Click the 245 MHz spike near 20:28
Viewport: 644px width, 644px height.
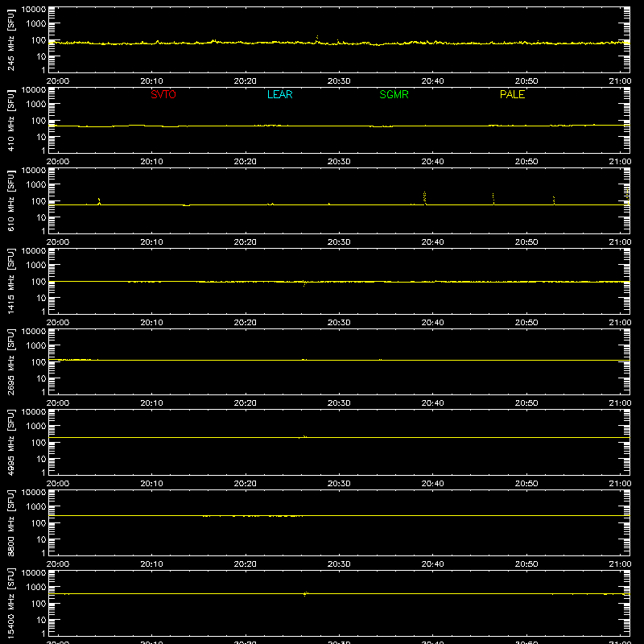point(317,39)
